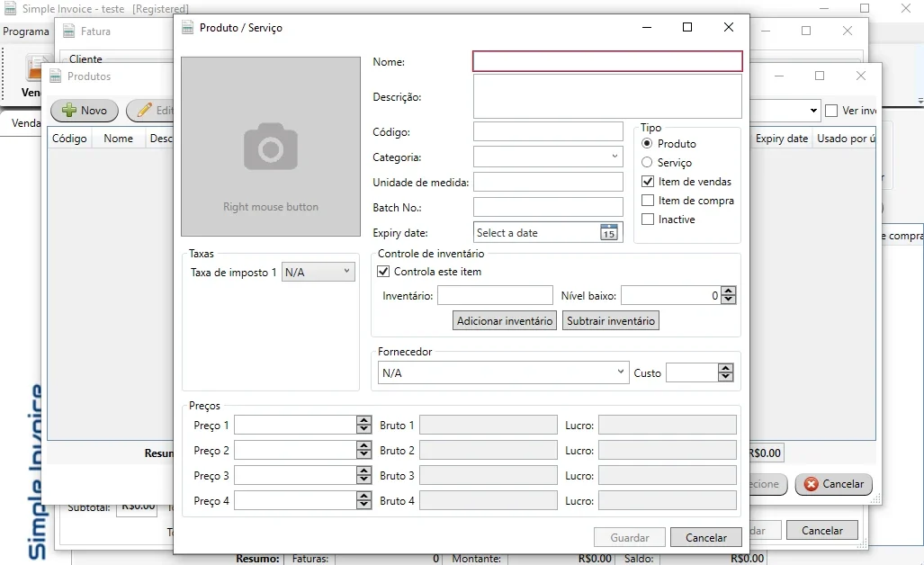Open the Taxa de imposto 1 dropdown
The image size is (924, 565).
coord(347,271)
